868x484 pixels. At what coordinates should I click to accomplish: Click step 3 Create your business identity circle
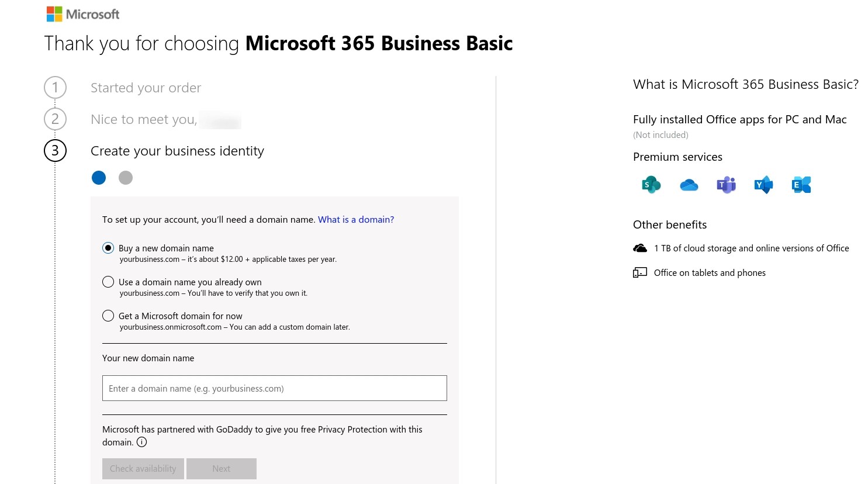55,150
